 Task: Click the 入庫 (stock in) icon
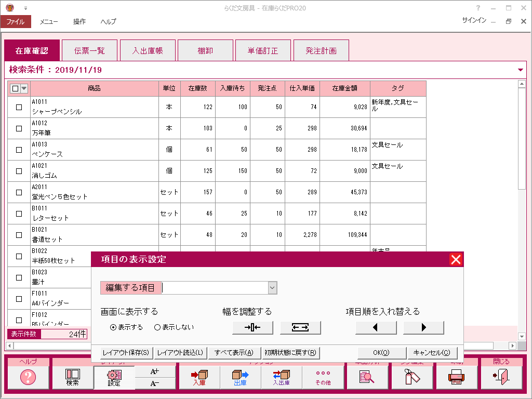pyautogui.click(x=199, y=377)
